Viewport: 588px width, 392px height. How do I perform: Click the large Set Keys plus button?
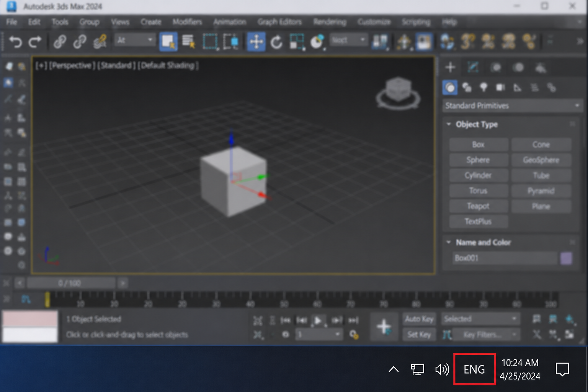coord(384,327)
